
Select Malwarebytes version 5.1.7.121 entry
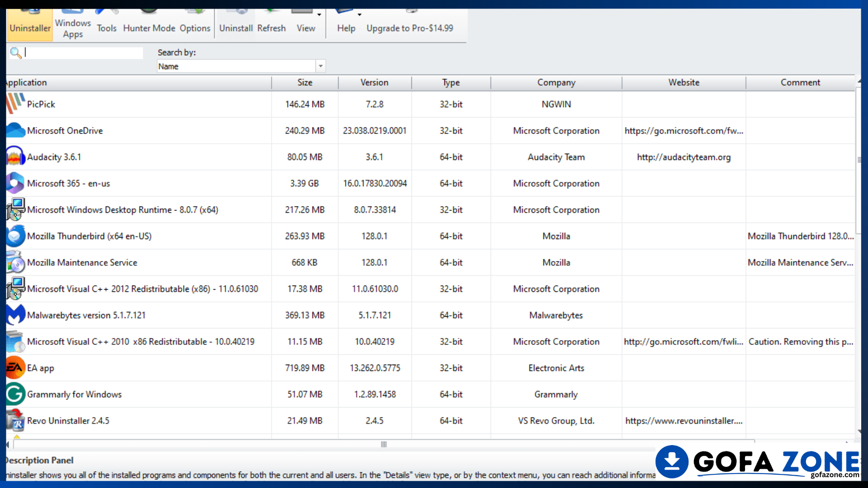86,315
